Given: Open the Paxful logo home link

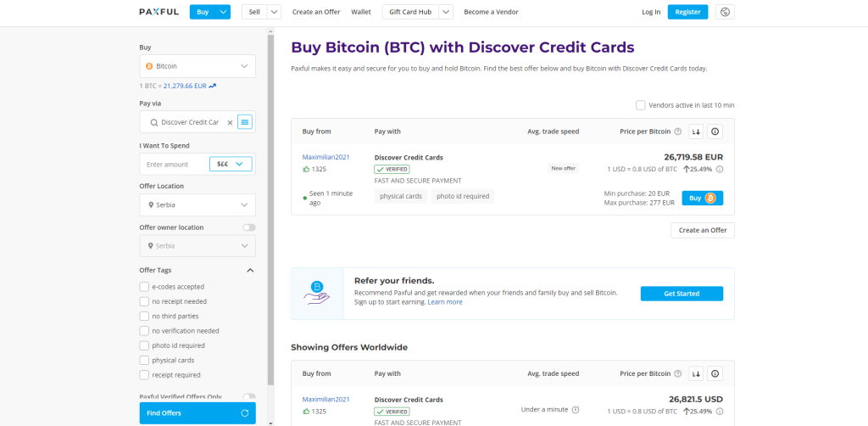Looking at the screenshot, I should (x=159, y=12).
